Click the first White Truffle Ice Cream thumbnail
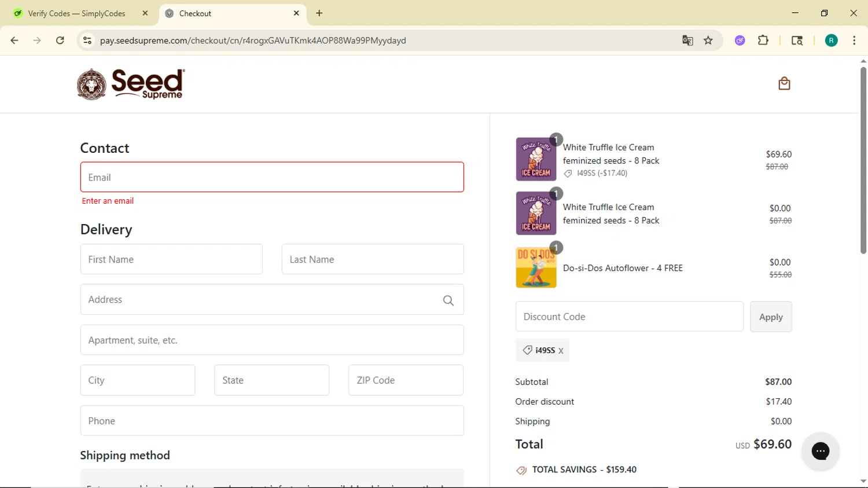868x488 pixels. 536,159
